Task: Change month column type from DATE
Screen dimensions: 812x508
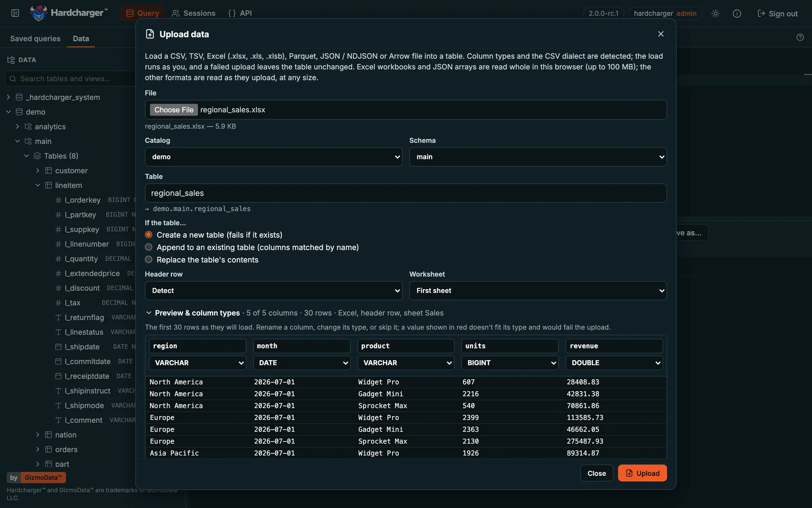Action: (x=302, y=363)
